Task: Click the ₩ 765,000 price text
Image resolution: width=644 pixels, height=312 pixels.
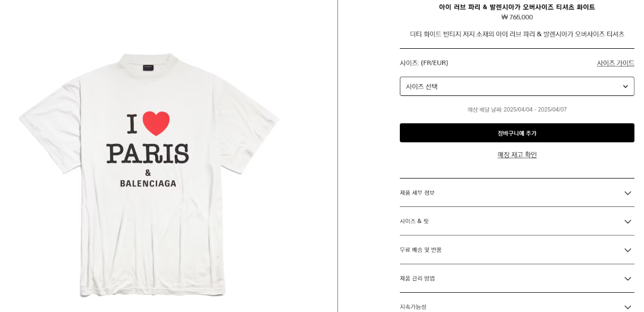Action: point(517,17)
